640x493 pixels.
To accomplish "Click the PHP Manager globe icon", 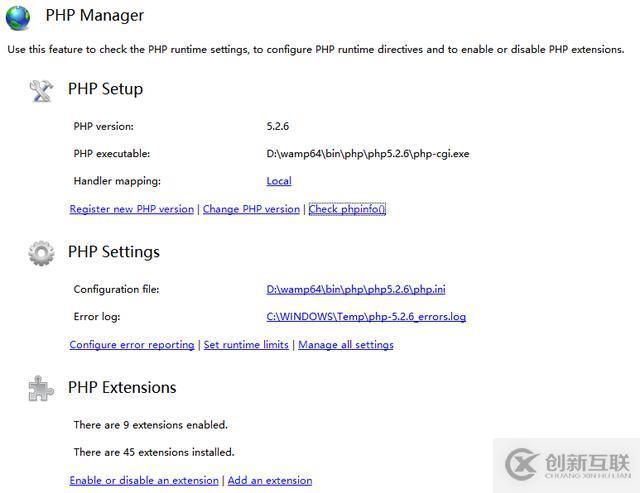I will [19, 17].
